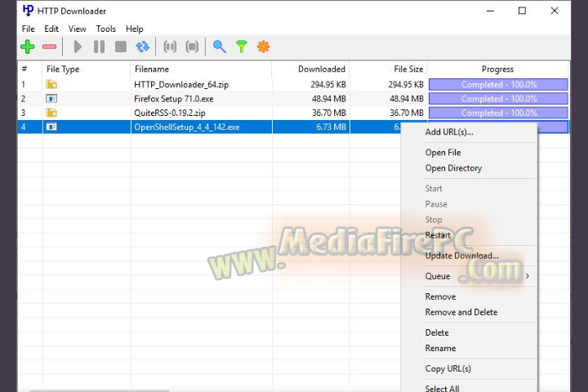The height and width of the screenshot is (392, 588).
Task: Click progress bar of Firefox Setup 71.0.exe
Action: point(498,99)
